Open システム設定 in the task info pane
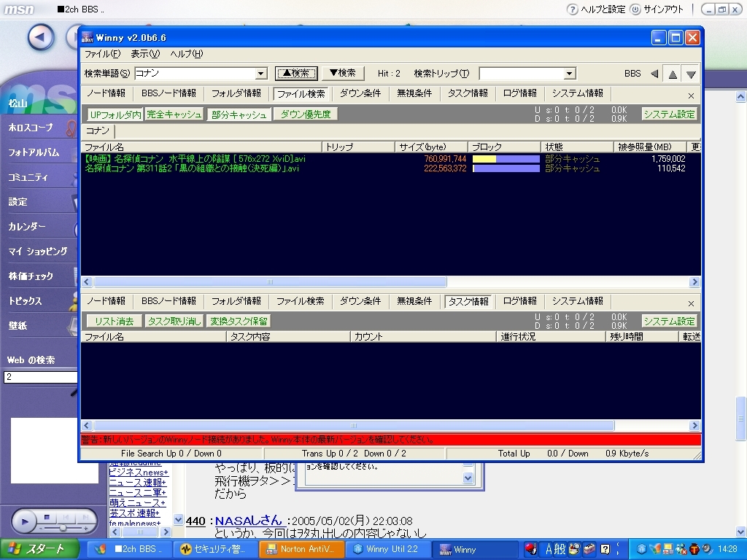Screen dimensions: 747x560 [x=669, y=321]
